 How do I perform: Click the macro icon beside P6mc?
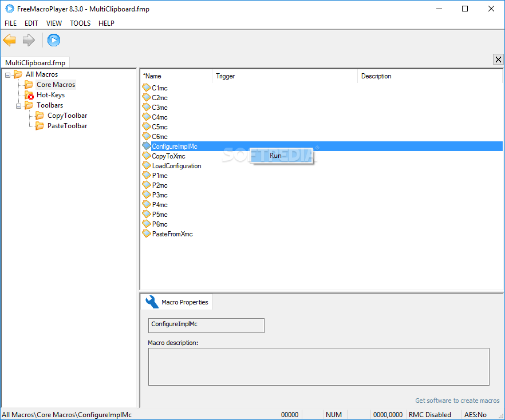[147, 224]
